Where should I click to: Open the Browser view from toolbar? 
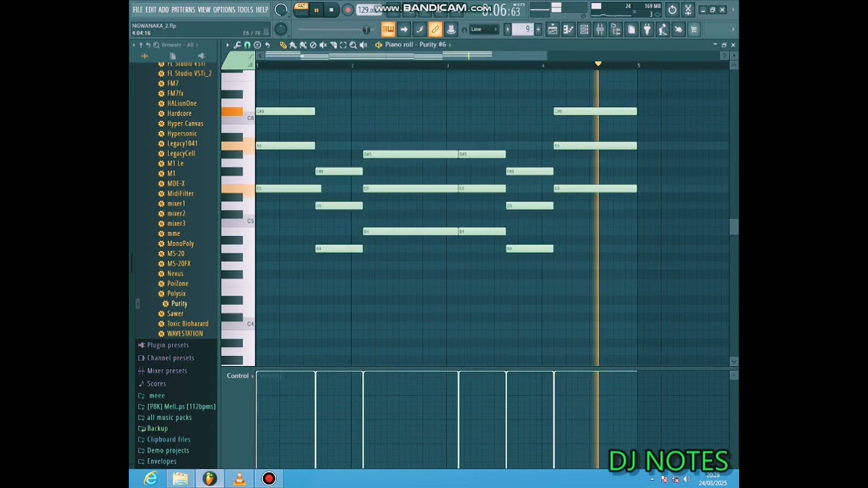point(615,29)
